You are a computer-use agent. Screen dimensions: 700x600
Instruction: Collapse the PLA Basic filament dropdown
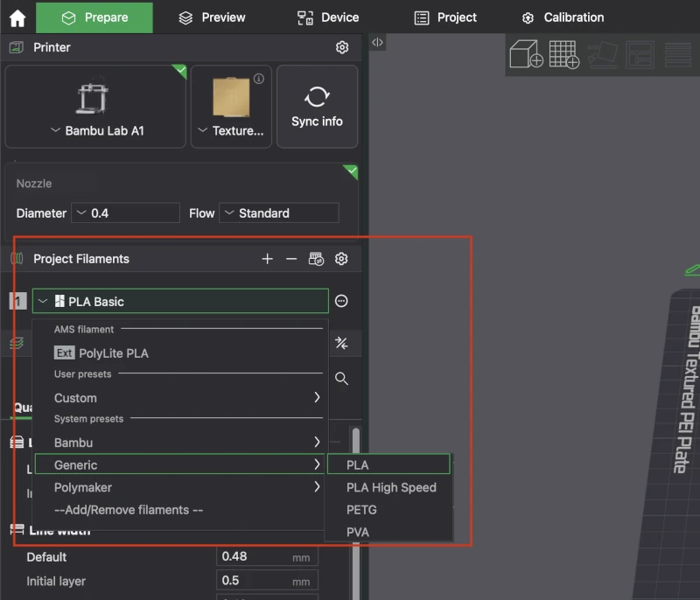180,301
